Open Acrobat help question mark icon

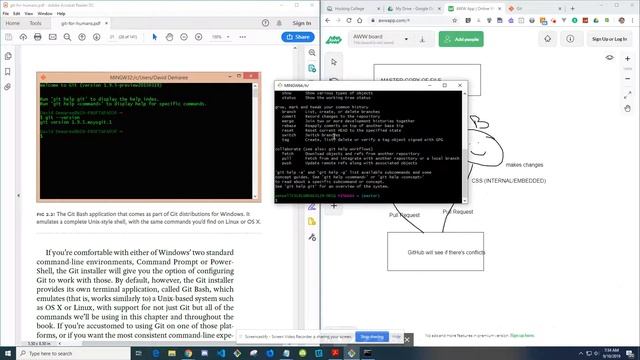tap(265, 23)
